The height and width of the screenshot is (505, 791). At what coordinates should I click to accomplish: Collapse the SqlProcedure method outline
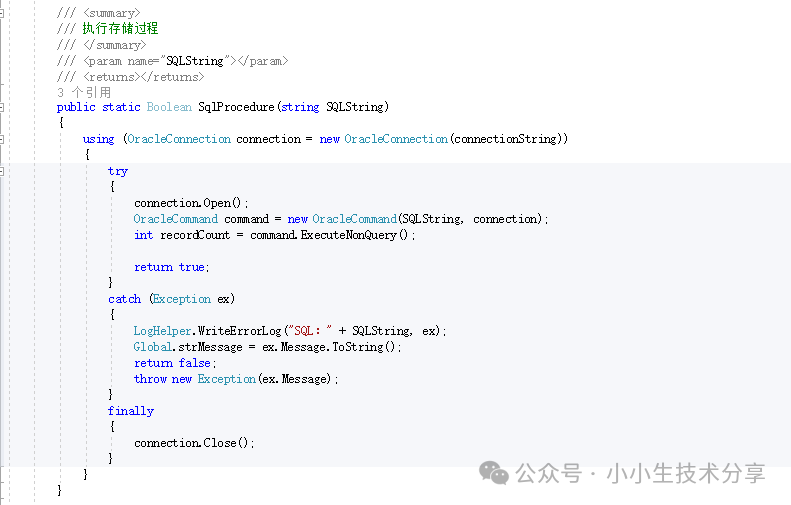[x=3, y=107]
